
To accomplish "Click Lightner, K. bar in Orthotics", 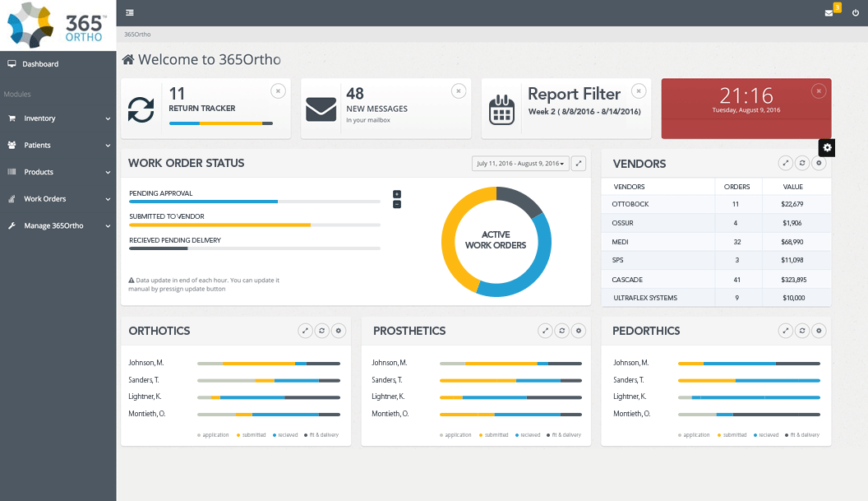I will coord(269,397).
